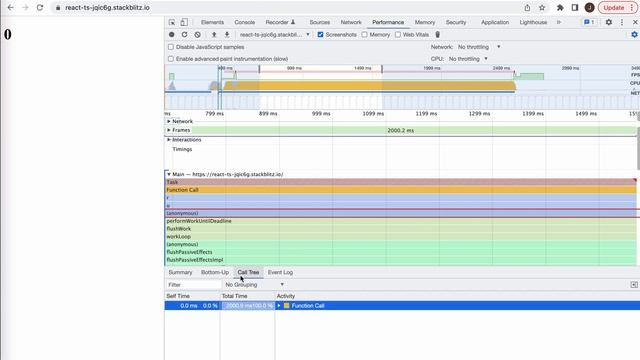The width and height of the screenshot is (640, 360).
Task: Open the Event Log tab
Action: pos(280,272)
